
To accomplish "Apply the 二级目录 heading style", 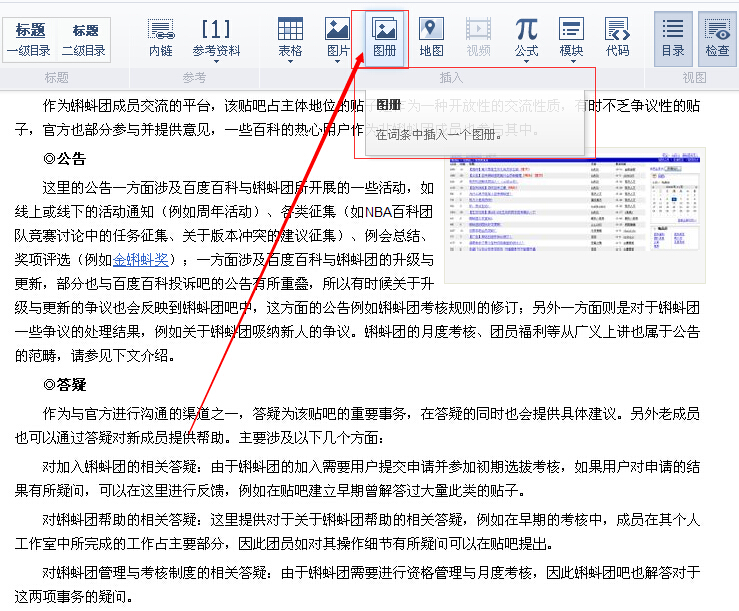I will tap(85, 39).
